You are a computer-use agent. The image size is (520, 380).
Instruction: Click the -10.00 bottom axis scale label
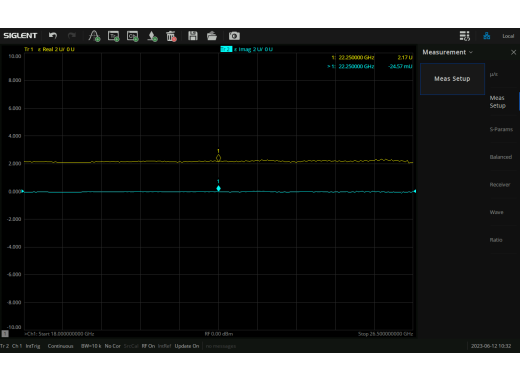14,327
